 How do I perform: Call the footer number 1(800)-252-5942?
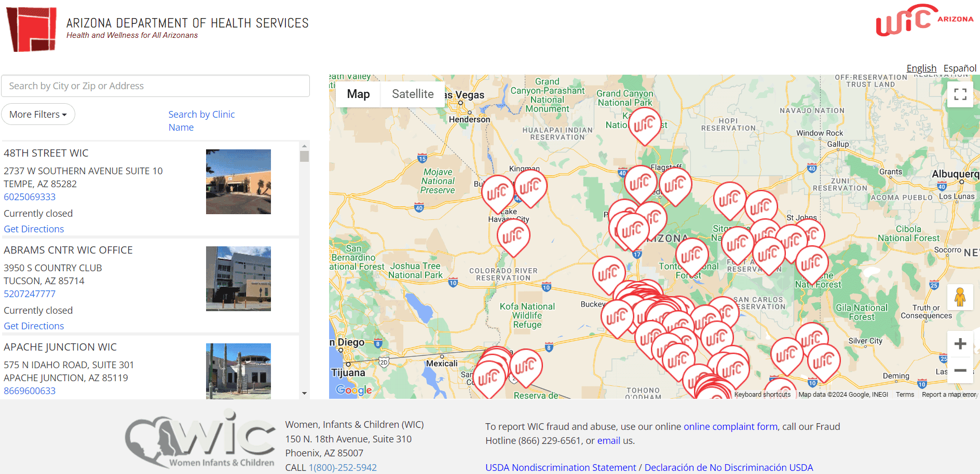(x=343, y=468)
